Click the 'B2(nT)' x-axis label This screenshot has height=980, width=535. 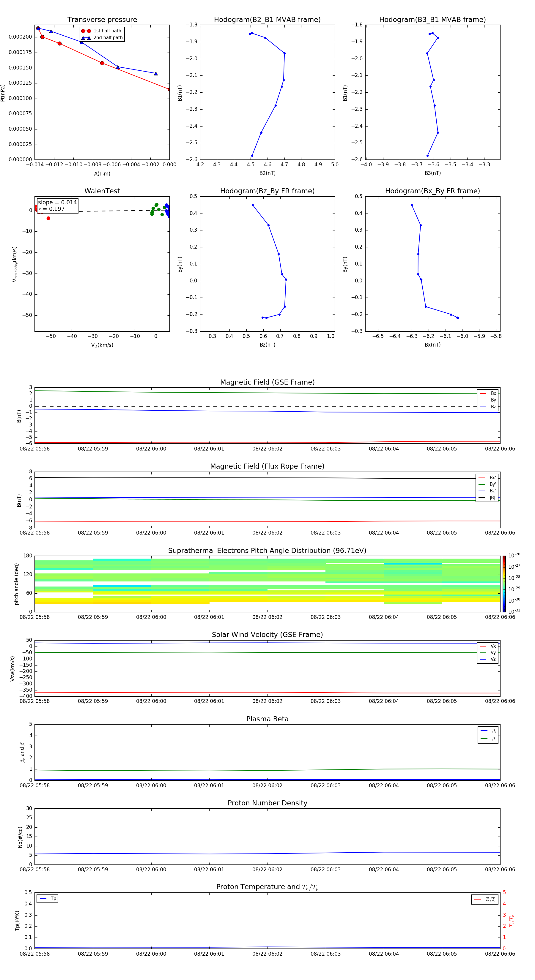click(267, 173)
